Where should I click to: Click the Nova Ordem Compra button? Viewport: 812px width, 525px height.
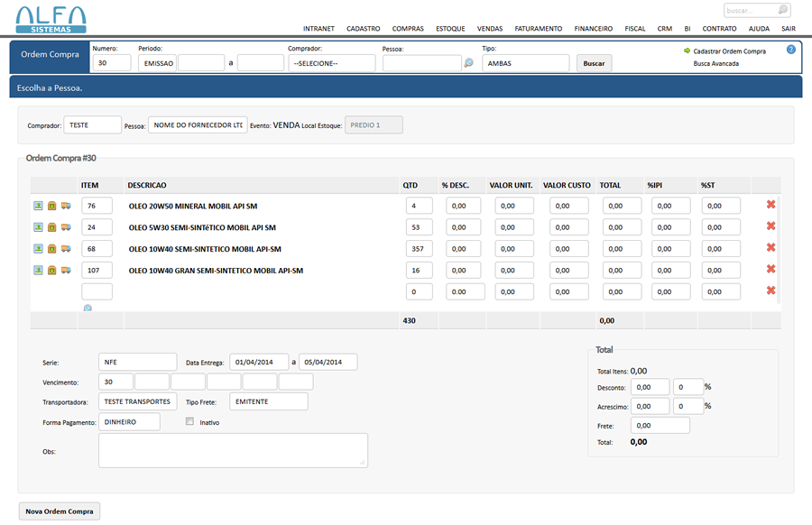[60, 511]
